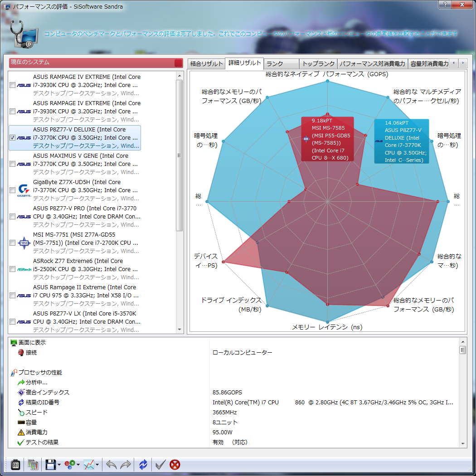Click the colored gears engine icon
Screen dimensions: 476x476
pyautogui.click(x=70, y=465)
